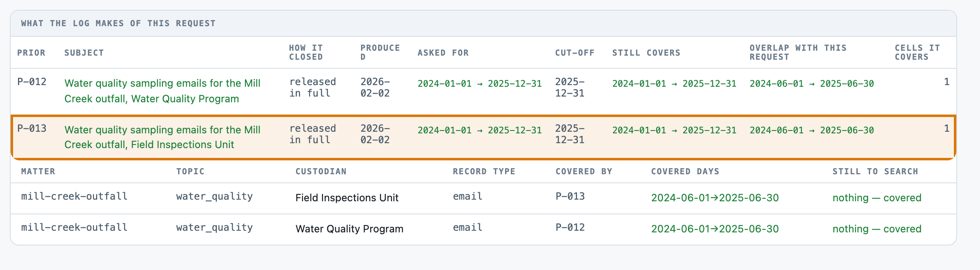Image resolution: width=980 pixels, height=270 pixels.
Task: Click the P-012 still covers date range
Action: pyautogui.click(x=674, y=83)
